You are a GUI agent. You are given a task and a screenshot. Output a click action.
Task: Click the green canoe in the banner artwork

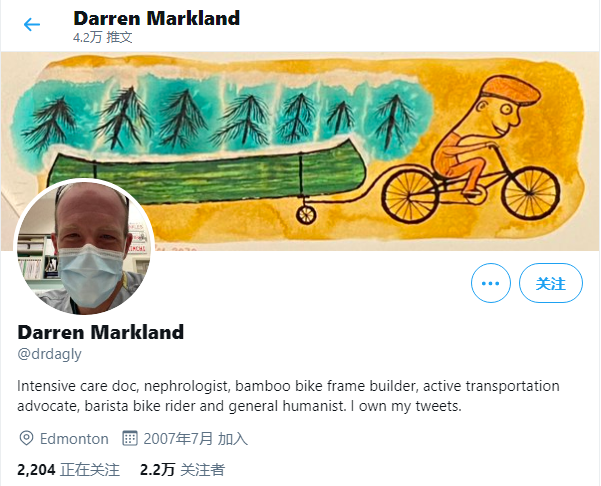tap(207, 172)
